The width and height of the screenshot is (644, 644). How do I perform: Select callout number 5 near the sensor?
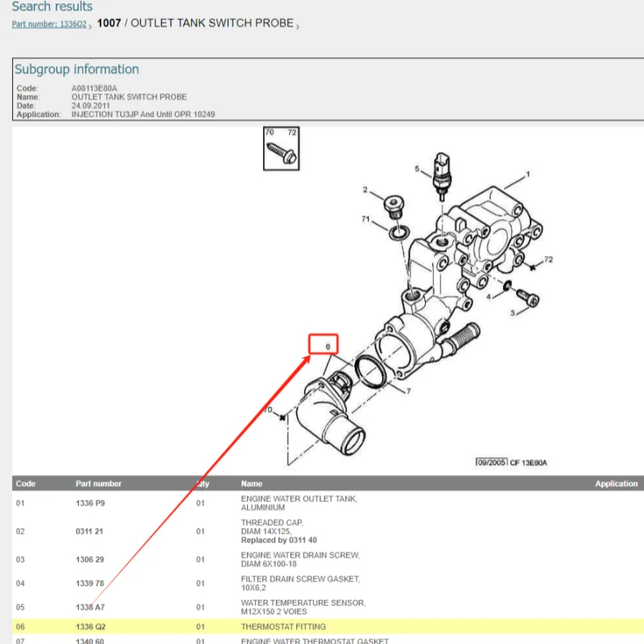click(417, 168)
